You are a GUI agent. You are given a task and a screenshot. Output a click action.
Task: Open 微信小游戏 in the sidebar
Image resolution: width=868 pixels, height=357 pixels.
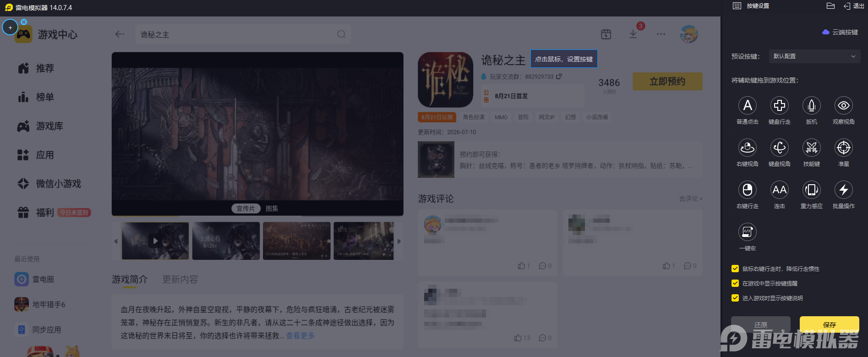click(49, 184)
